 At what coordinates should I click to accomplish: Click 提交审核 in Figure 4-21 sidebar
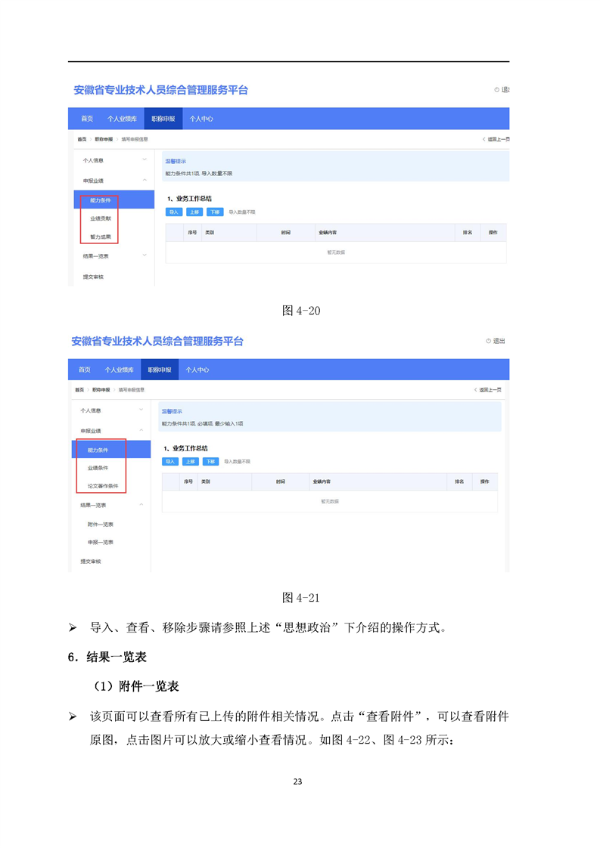tap(92, 561)
